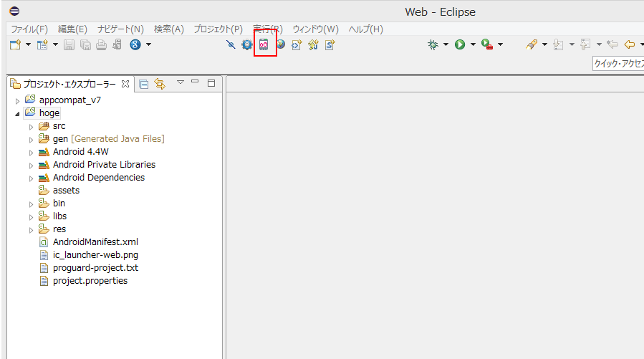Close the Project Explorer view tab
This screenshot has height=359, width=644.
pyautogui.click(x=125, y=84)
